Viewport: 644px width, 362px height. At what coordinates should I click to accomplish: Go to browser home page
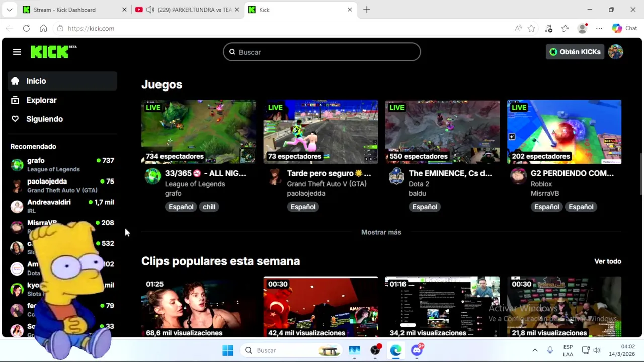(43, 28)
